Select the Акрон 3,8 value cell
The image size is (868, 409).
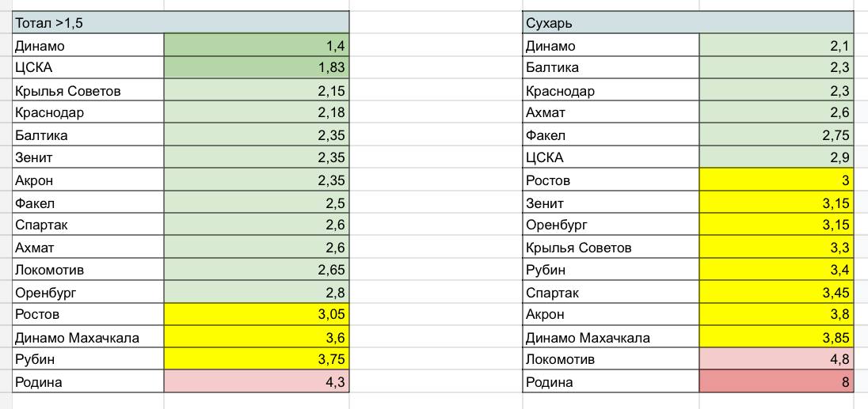[777, 315]
